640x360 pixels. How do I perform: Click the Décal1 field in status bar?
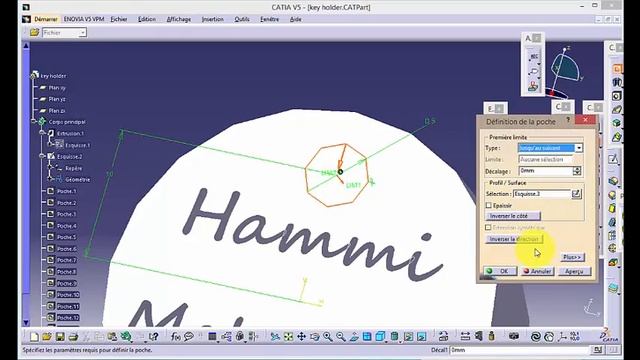tap(519, 350)
